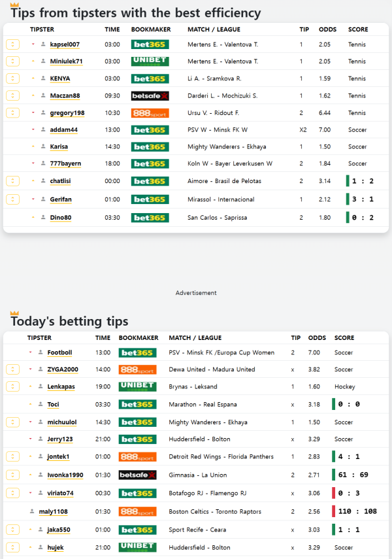Open tipster Footboll's profile link
392x559 pixels.
[59, 352]
